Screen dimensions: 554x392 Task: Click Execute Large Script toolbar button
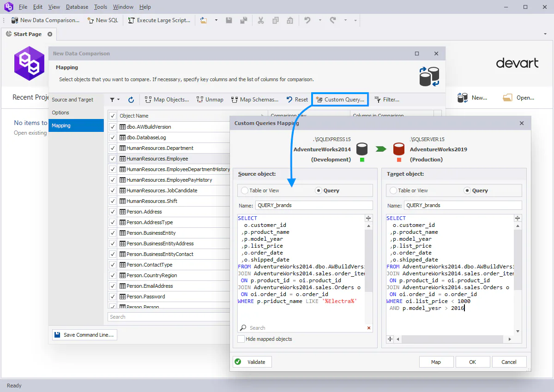pos(159,20)
